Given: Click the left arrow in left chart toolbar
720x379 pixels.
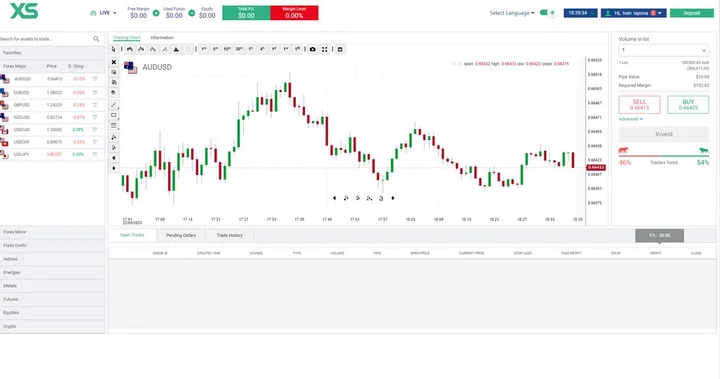Looking at the screenshot, I should 114,158.
